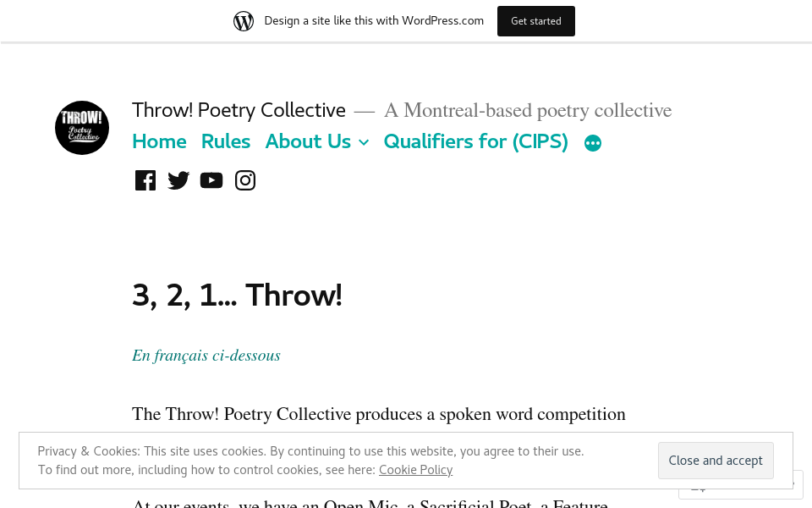Open the Cookie Policy link
812x508 pixels.
(x=415, y=469)
